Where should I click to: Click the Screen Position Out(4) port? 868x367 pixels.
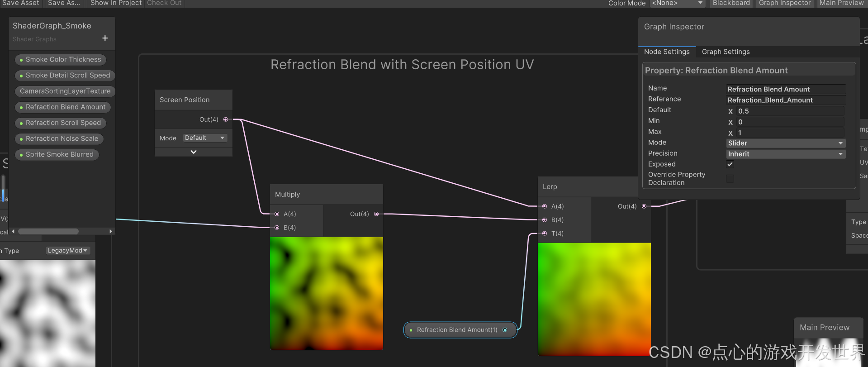(226, 119)
